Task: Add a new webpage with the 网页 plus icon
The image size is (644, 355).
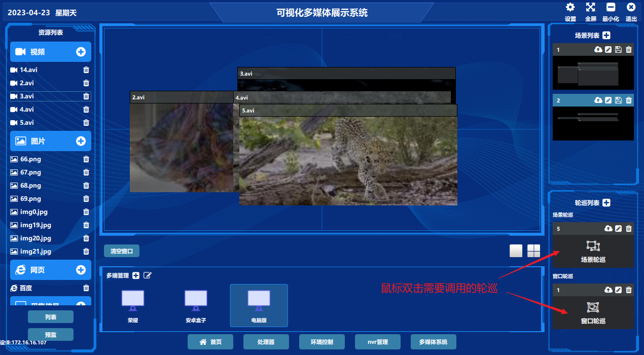Action: pos(81,270)
